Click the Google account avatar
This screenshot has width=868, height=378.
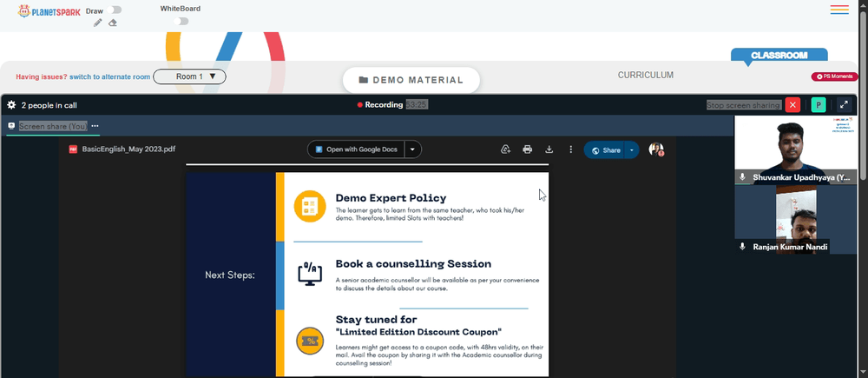click(656, 149)
